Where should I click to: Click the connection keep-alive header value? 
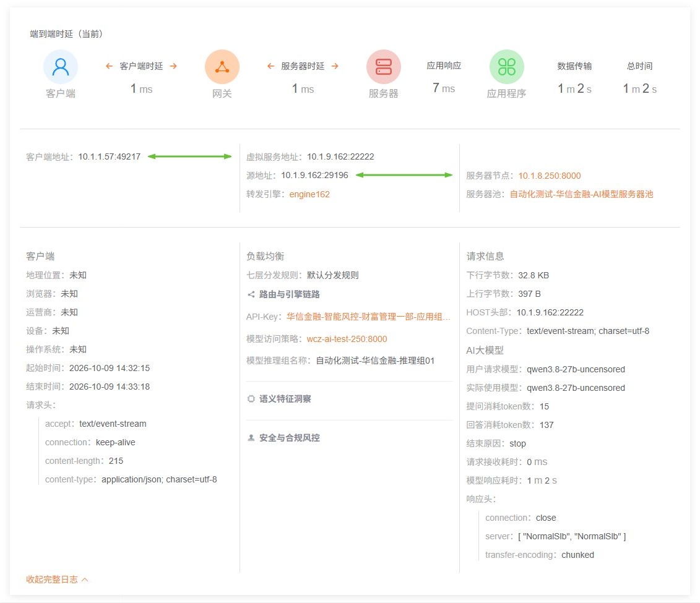pyautogui.click(x=116, y=442)
